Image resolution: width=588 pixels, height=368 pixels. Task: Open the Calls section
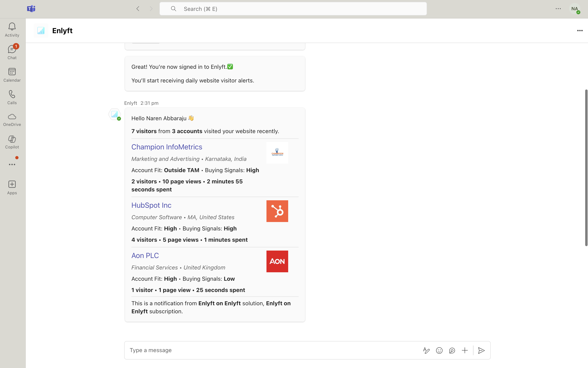(12, 97)
